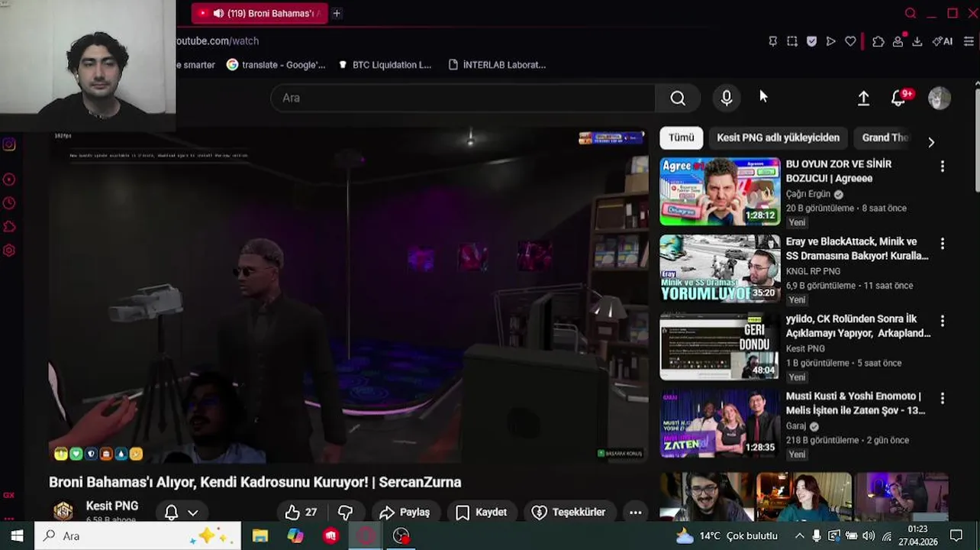Open the Kesit PNG channel name
Viewport: 980px width, 550px height.
pyautogui.click(x=112, y=506)
